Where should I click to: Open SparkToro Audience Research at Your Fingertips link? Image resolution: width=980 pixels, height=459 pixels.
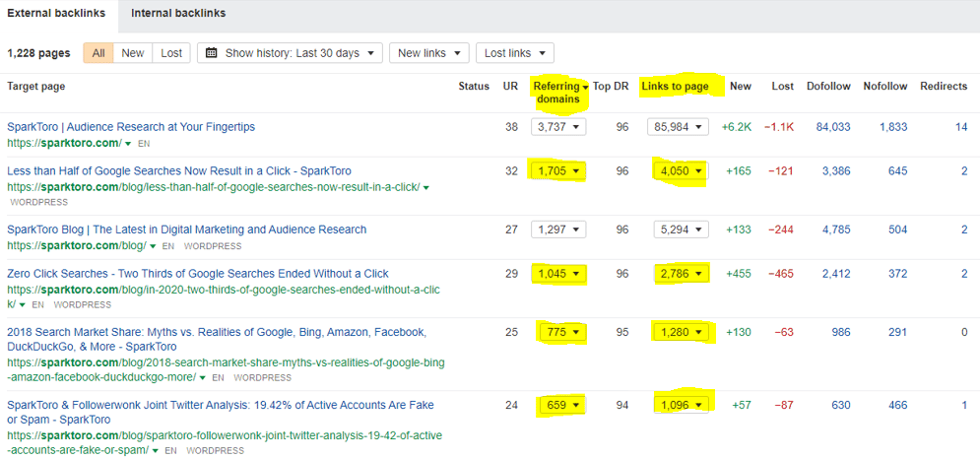click(131, 127)
